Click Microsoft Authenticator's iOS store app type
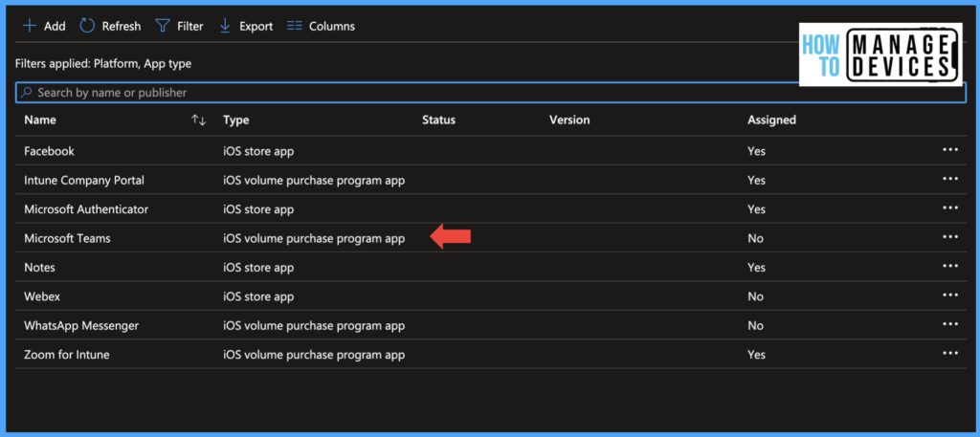 click(258, 209)
